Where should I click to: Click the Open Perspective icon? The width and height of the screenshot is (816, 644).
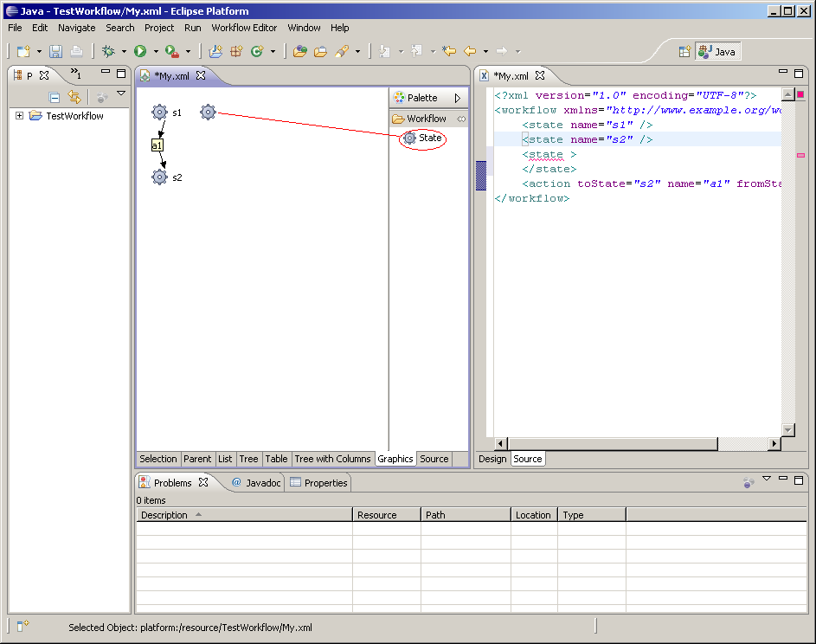pyautogui.click(x=684, y=52)
